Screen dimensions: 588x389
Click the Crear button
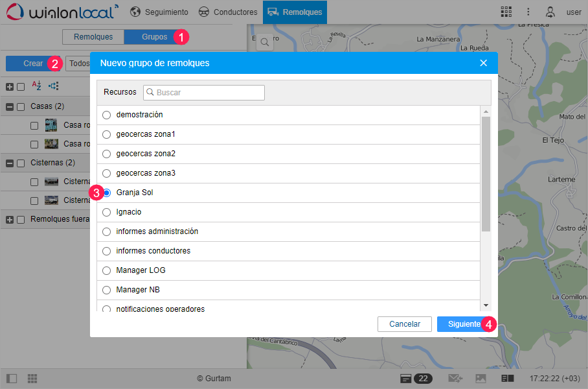coord(33,64)
